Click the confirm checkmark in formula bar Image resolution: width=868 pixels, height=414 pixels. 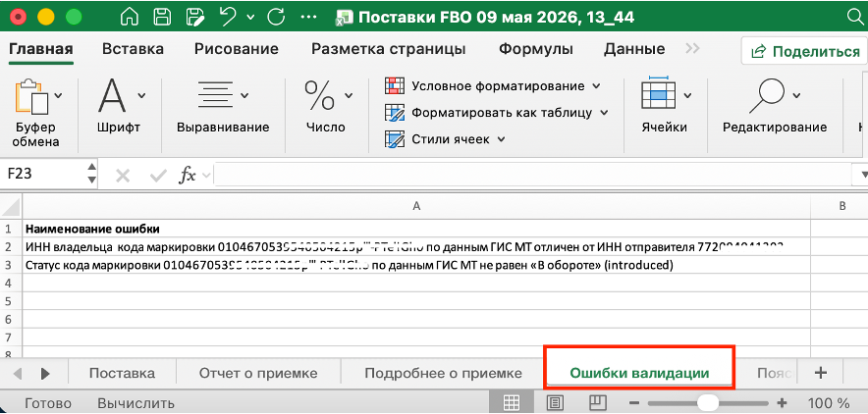158,176
